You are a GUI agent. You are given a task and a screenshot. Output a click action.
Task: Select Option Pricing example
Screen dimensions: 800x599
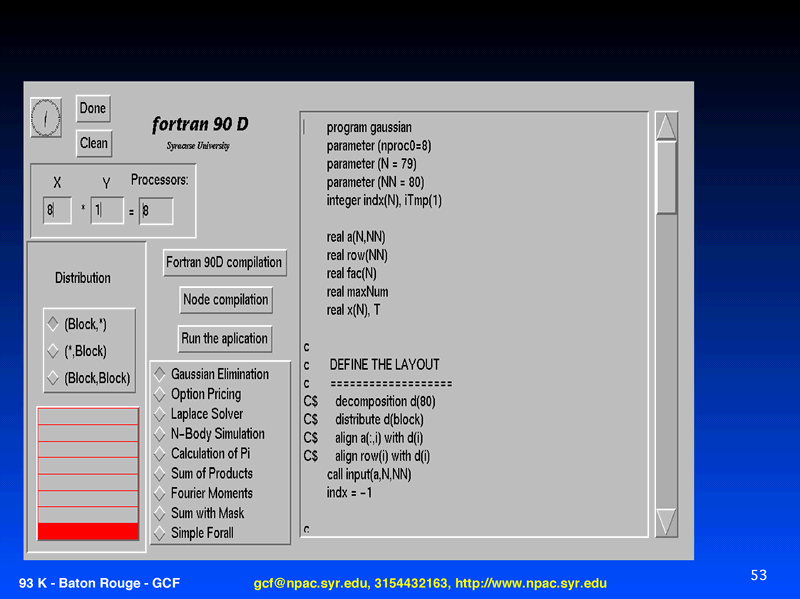[198, 394]
